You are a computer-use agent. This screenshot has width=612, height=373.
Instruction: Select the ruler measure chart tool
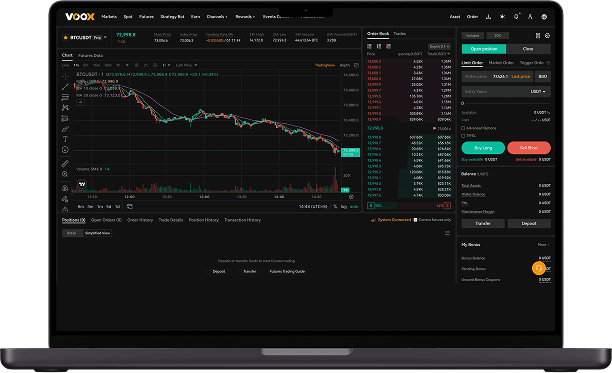[65, 163]
